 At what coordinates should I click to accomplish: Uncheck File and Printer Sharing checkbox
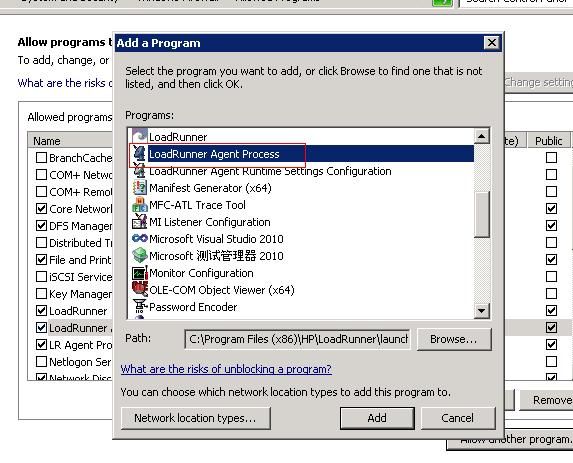pos(41,259)
